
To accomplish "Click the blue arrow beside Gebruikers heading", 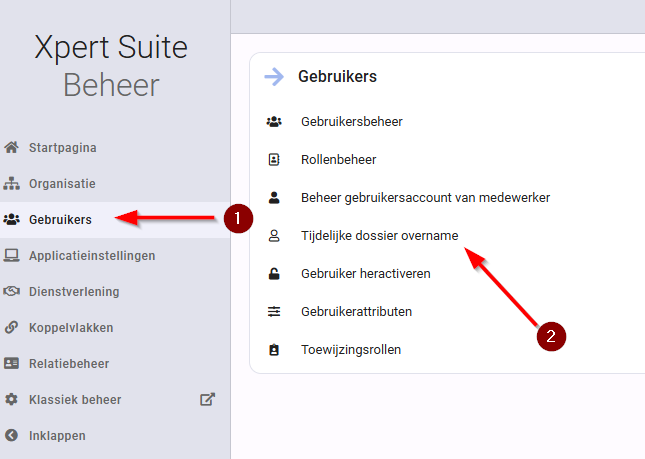I will point(274,76).
